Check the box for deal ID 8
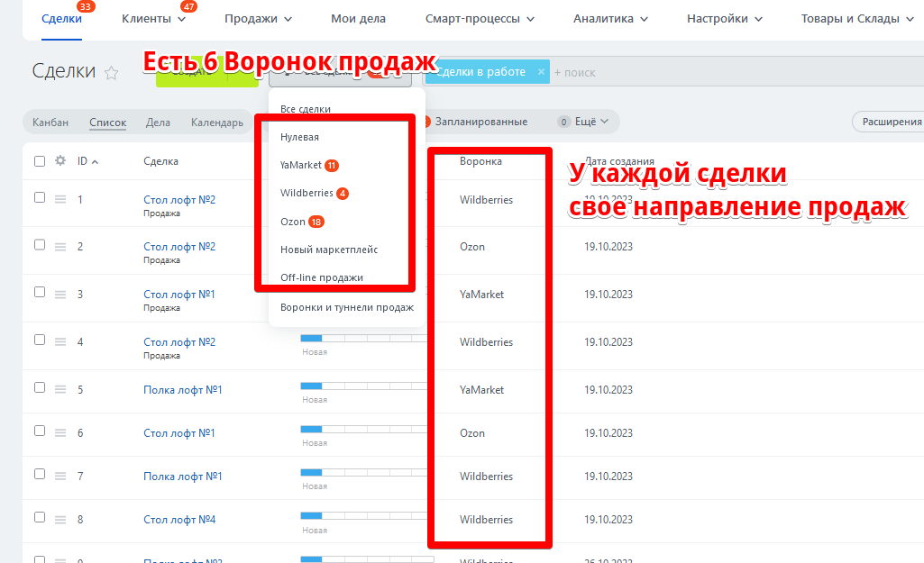 40,517
